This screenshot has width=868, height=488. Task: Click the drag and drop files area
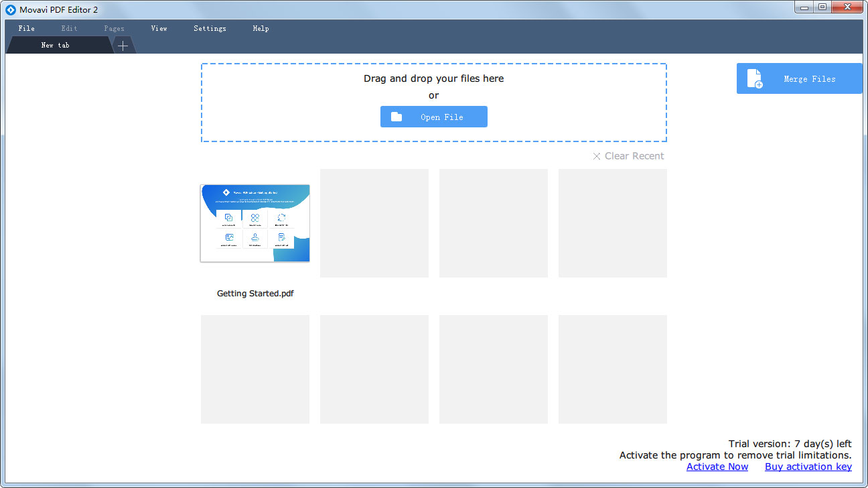(434, 103)
